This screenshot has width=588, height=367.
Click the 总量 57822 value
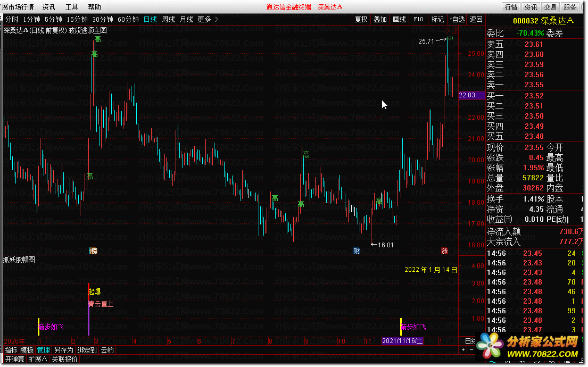[533, 178]
